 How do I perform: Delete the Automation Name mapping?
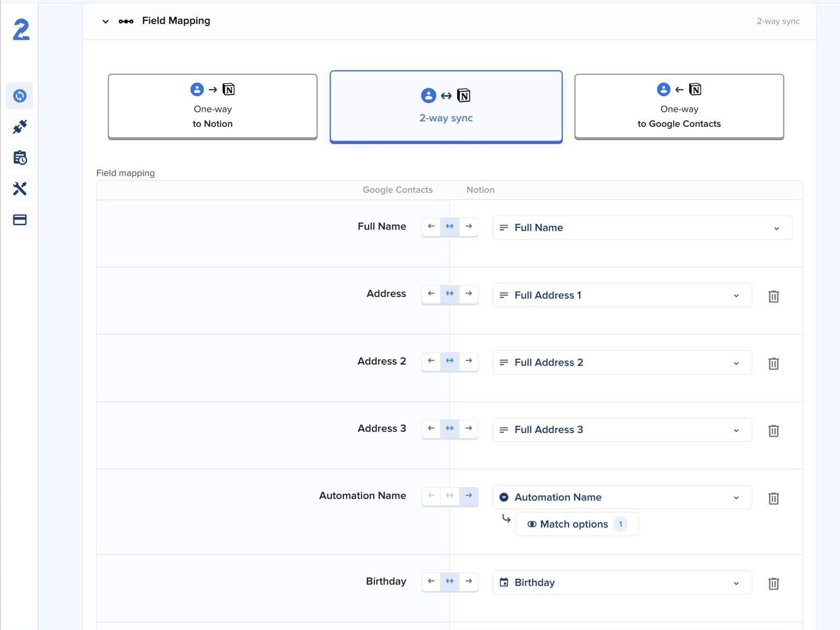click(773, 498)
